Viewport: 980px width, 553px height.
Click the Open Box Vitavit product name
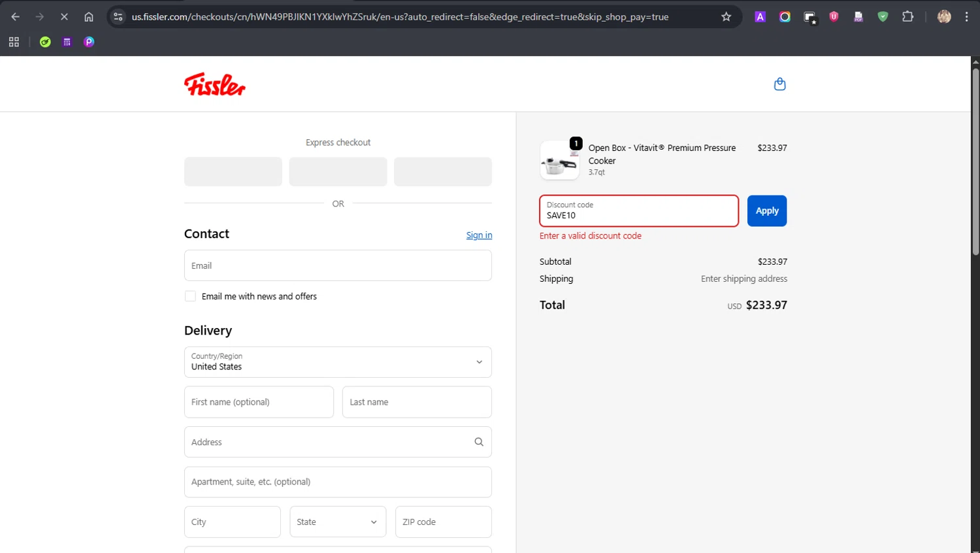(662, 154)
